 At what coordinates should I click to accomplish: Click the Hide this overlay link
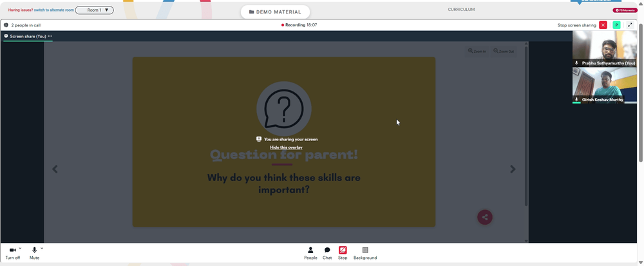[287, 147]
